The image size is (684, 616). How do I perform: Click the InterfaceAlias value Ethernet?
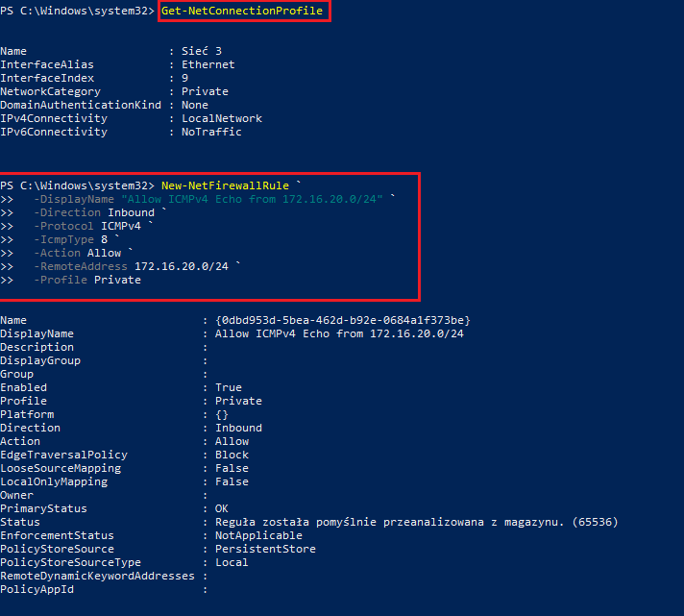tap(208, 64)
